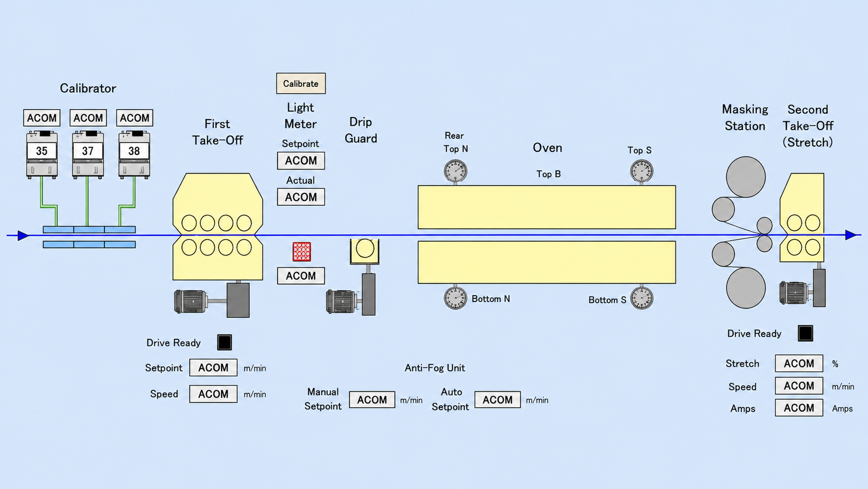
Task: Click the First Take-Off gearbox block
Action: [x=238, y=300]
